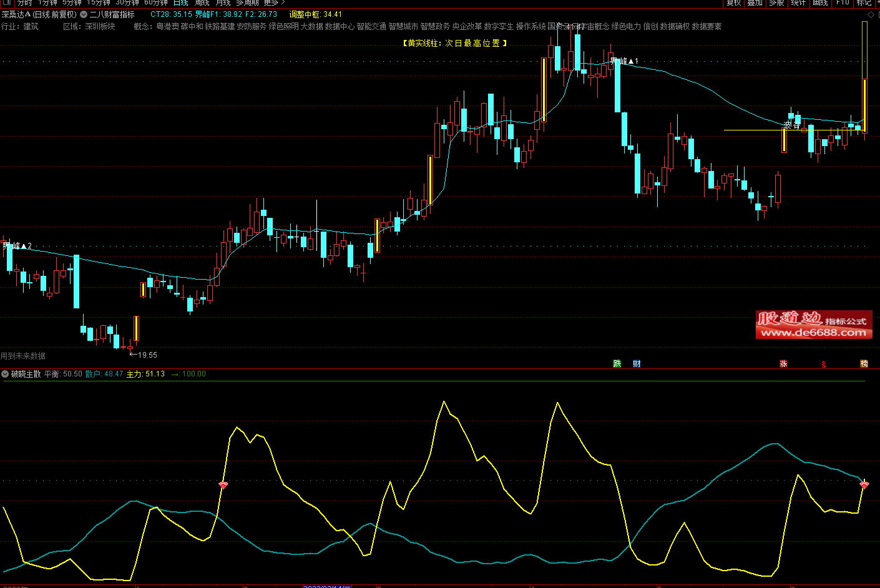Click the 操作系统 concept tag

[x=530, y=26]
